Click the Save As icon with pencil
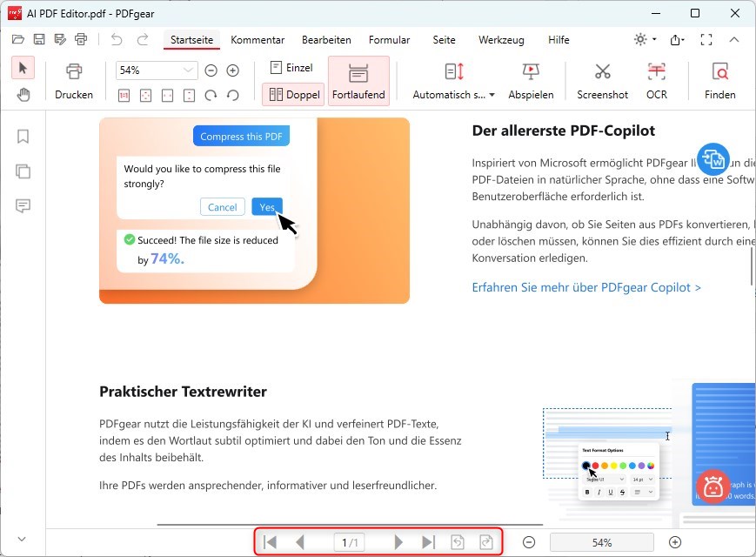 60,39
